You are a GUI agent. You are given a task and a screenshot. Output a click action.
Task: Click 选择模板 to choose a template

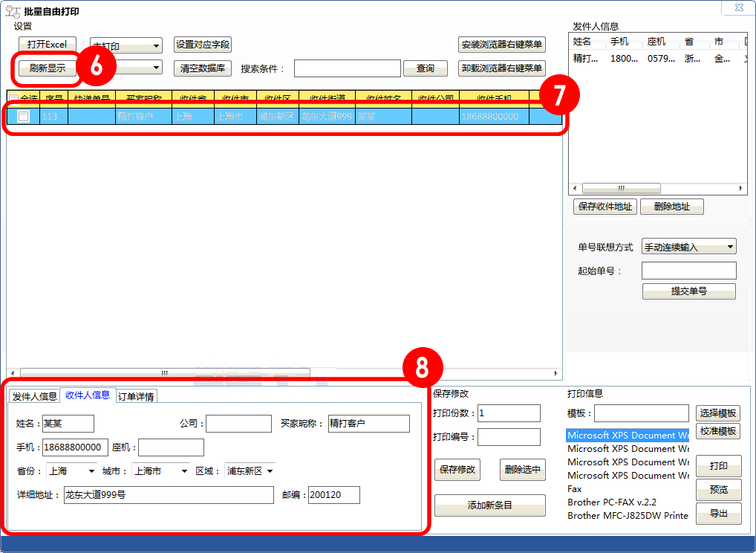(717, 414)
